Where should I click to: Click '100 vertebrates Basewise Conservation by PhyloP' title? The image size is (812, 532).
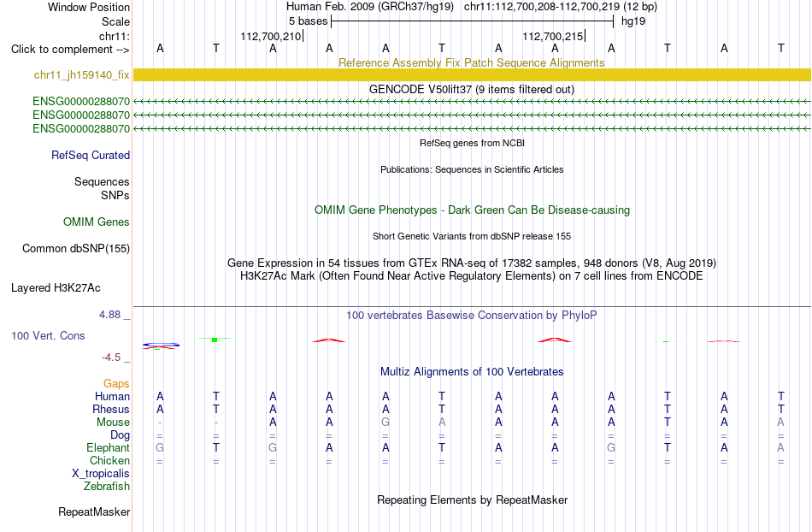click(x=471, y=315)
